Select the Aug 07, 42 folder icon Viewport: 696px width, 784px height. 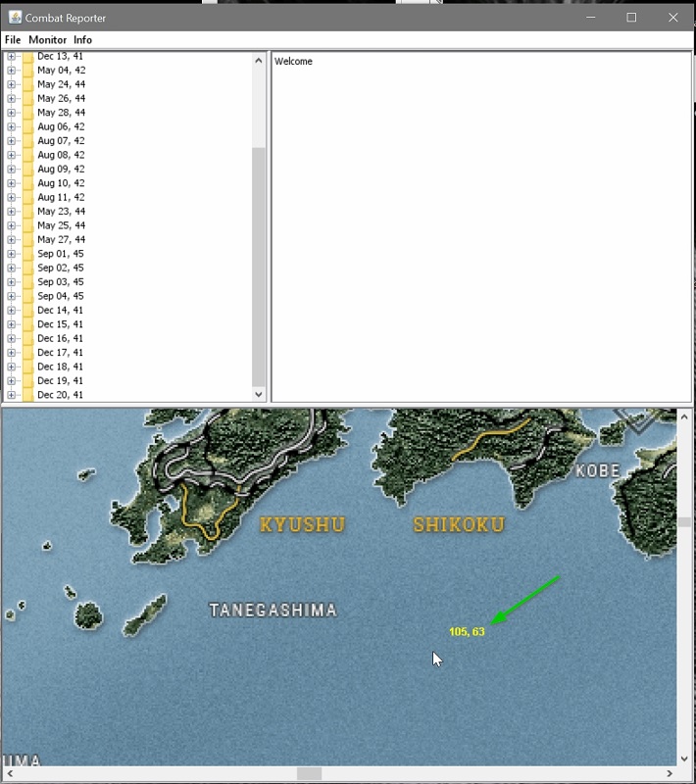[28, 141]
